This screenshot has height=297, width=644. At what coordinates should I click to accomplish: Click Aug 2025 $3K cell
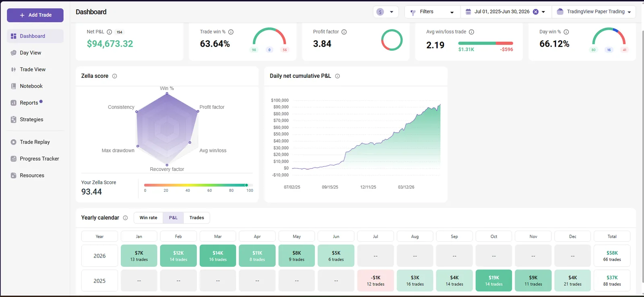[x=415, y=280]
